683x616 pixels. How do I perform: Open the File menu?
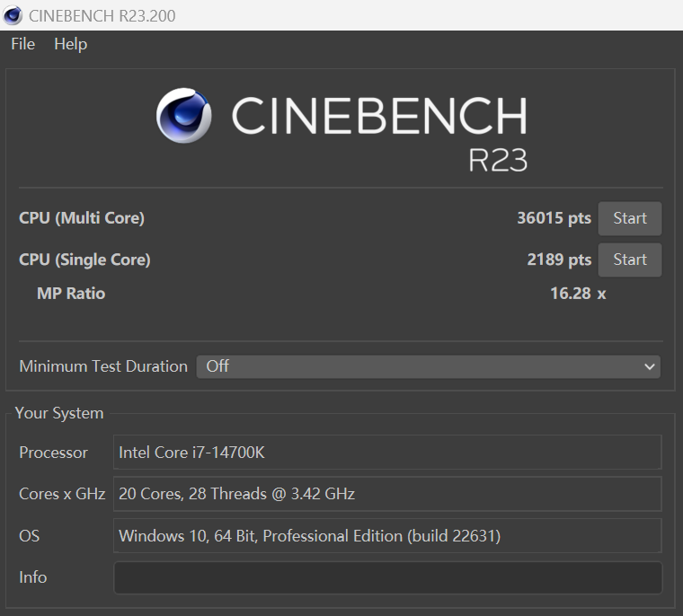pos(22,44)
